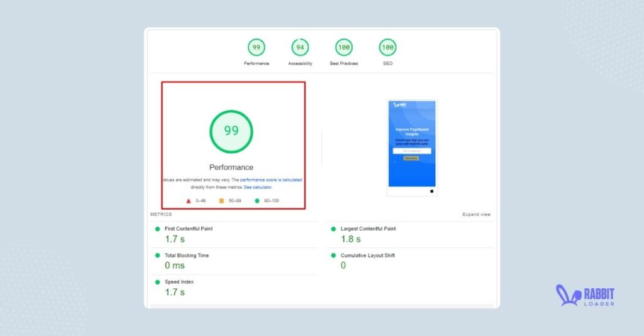Click the Largest Contentful Paint label
644x336 pixels.
(x=368, y=229)
